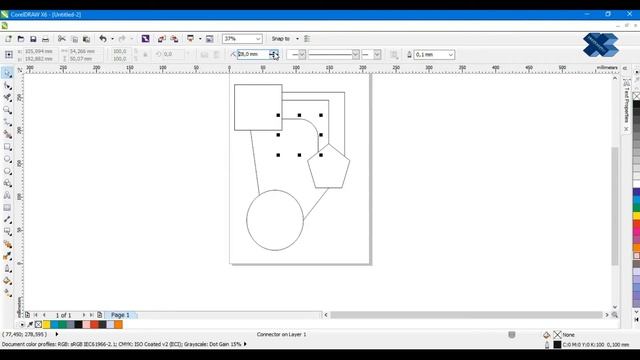
Task: Click the Export icon in the toolbar
Action: (174, 39)
